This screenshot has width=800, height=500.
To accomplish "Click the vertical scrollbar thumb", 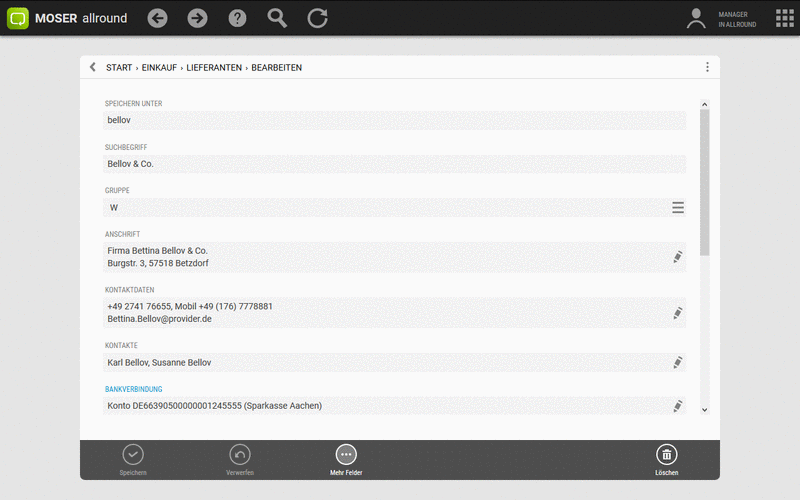I will point(705,182).
